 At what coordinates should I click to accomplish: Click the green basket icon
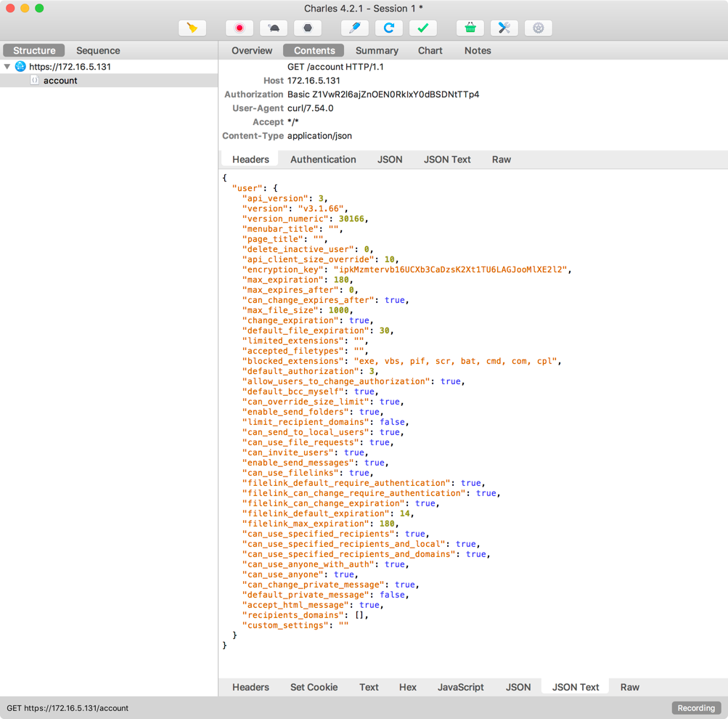click(470, 28)
